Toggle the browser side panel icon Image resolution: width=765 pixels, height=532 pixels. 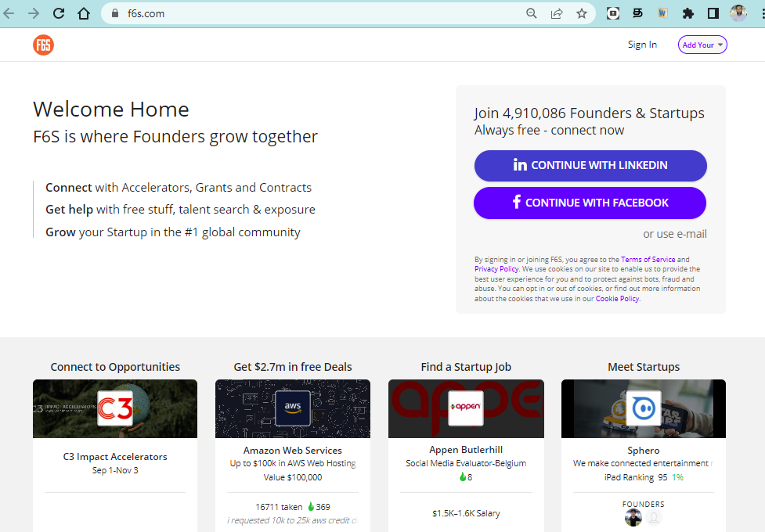tap(713, 13)
